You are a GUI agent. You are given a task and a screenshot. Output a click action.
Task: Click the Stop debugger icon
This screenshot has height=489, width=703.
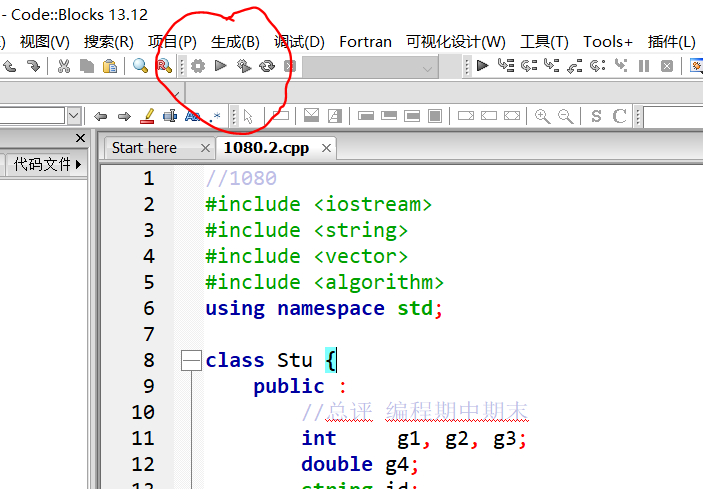[x=667, y=66]
